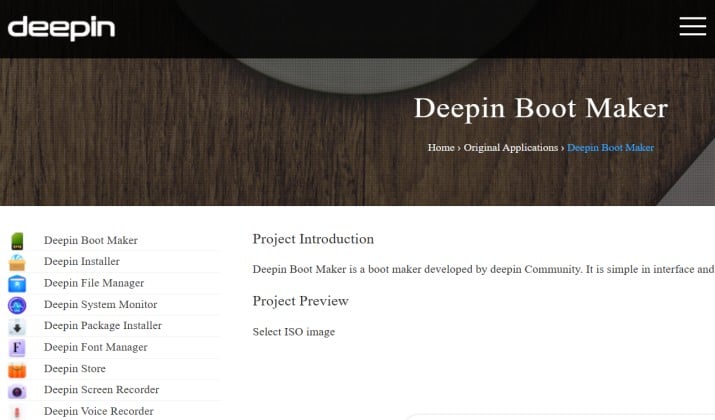Click the Deepin Font Manager icon
The image size is (715, 420).
click(x=17, y=348)
